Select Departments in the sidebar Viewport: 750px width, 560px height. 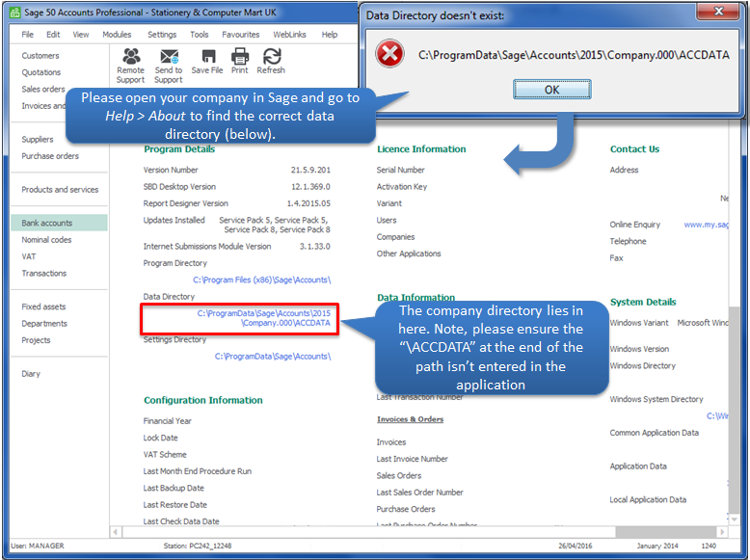44,323
